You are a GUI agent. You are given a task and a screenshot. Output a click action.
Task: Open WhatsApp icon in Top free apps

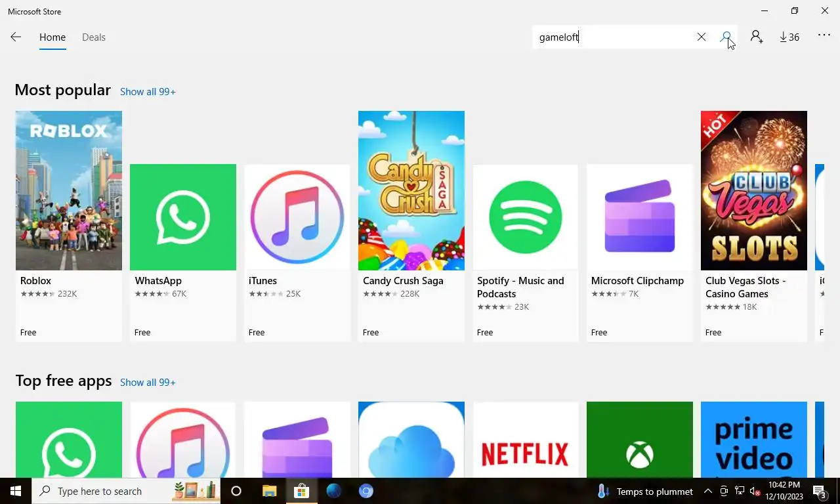point(69,440)
